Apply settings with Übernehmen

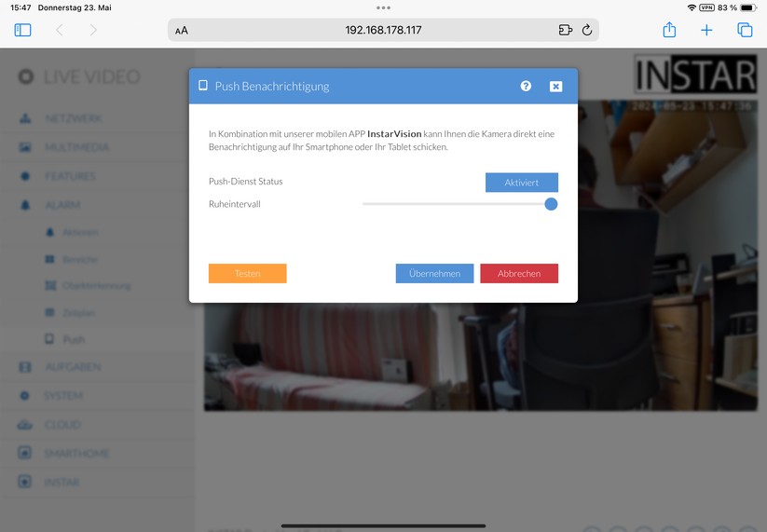click(x=434, y=273)
